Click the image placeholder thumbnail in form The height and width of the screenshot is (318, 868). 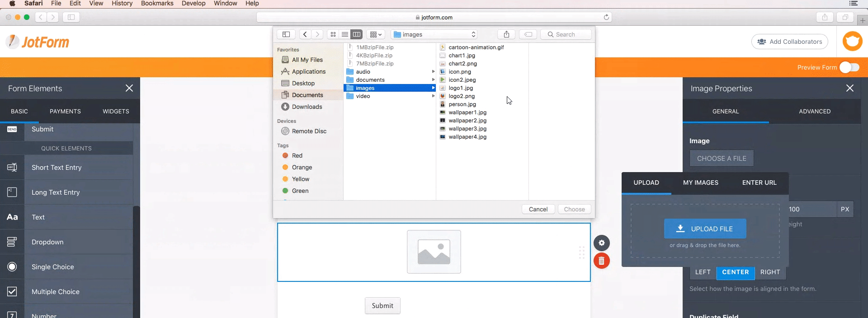[x=434, y=252]
